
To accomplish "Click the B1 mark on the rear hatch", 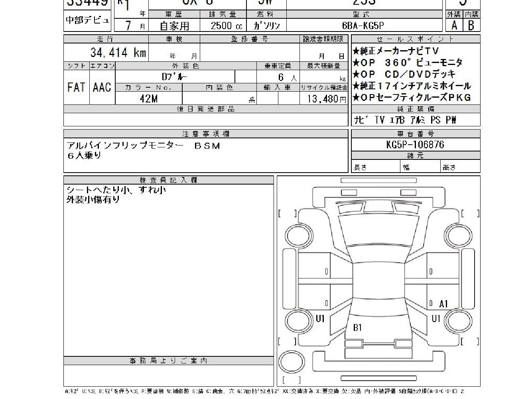I will point(358,328).
